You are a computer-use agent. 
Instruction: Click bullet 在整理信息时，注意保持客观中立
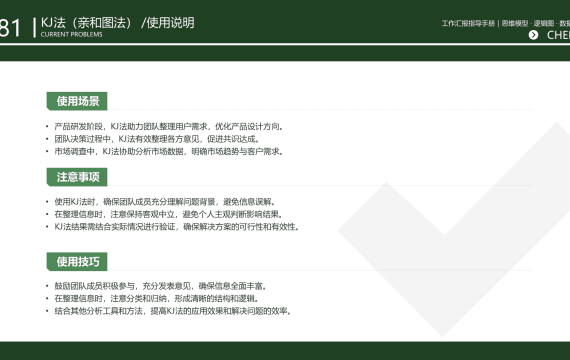click(169, 214)
